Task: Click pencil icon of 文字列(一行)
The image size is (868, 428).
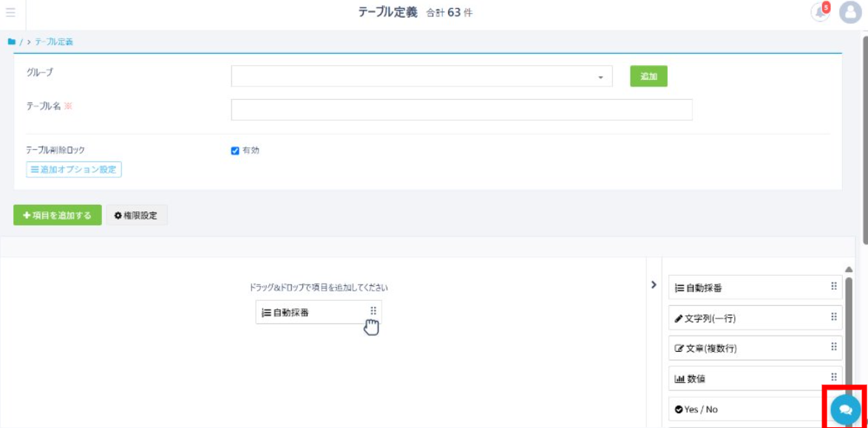Action: (x=679, y=319)
